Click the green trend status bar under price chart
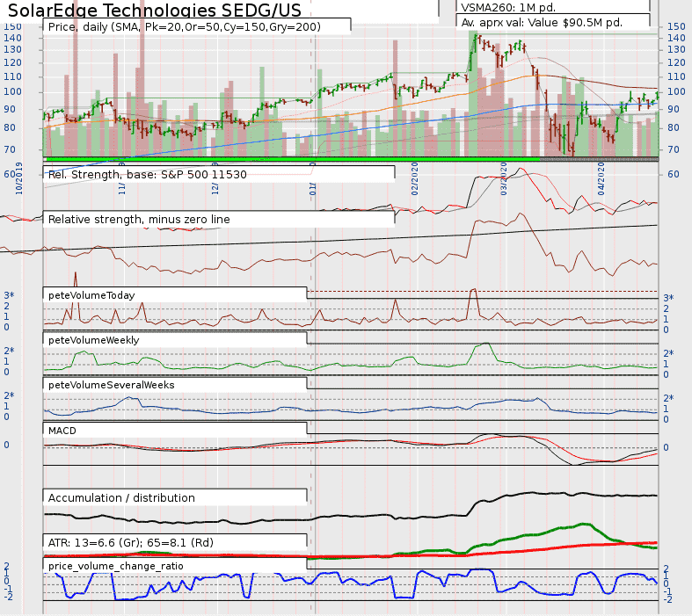692x616 pixels. point(293,159)
